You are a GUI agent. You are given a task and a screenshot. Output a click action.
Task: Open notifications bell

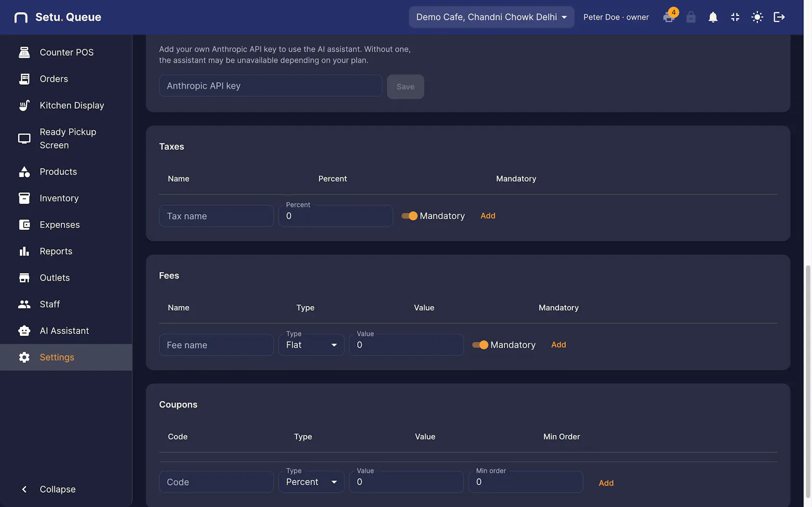tap(713, 17)
